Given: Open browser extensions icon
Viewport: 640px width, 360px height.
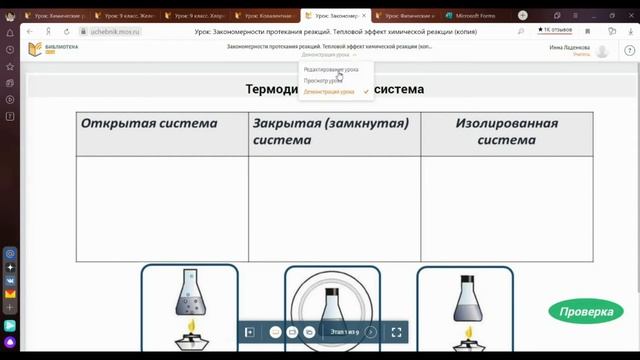Looking at the screenshot, I should [x=612, y=31].
